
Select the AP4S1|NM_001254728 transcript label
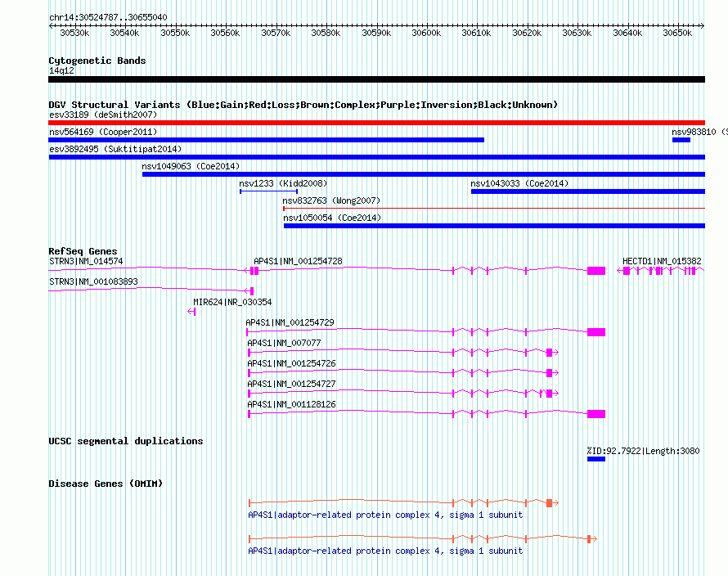tap(298, 261)
